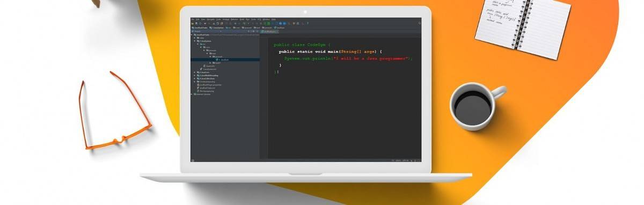Select the open editor file tab

click(x=269, y=32)
